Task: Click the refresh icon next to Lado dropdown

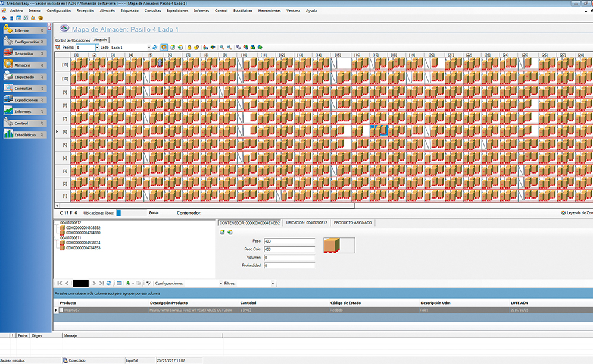Action: pos(155,47)
